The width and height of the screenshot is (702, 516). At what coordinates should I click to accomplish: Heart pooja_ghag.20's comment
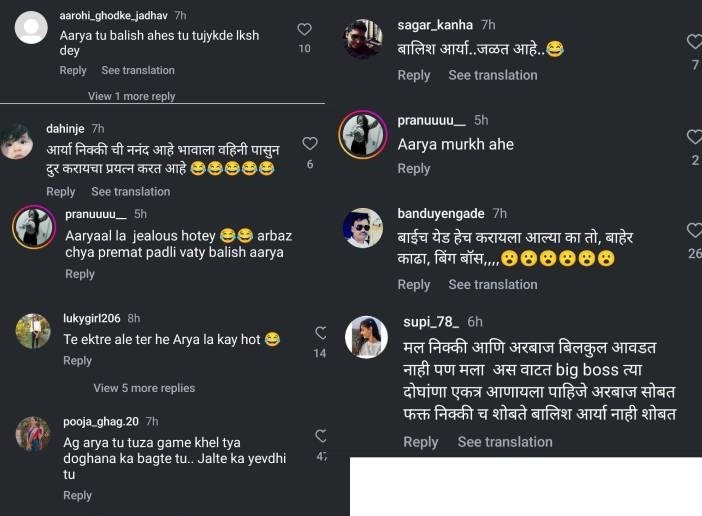[x=321, y=436]
